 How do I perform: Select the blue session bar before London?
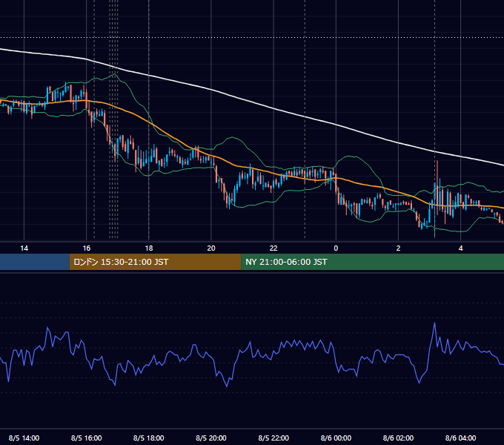point(35,262)
